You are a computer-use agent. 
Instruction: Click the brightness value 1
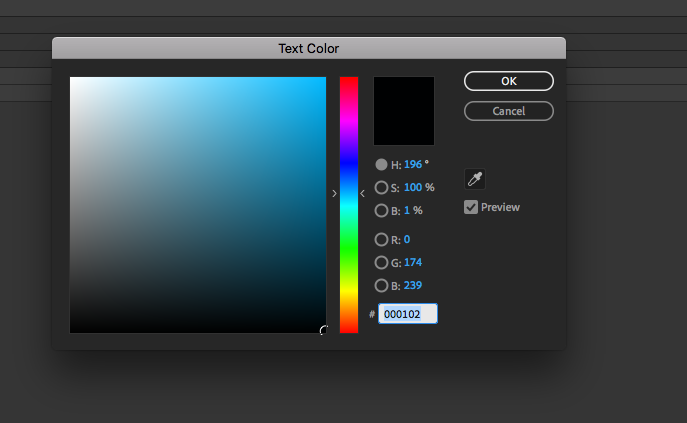[407, 211]
